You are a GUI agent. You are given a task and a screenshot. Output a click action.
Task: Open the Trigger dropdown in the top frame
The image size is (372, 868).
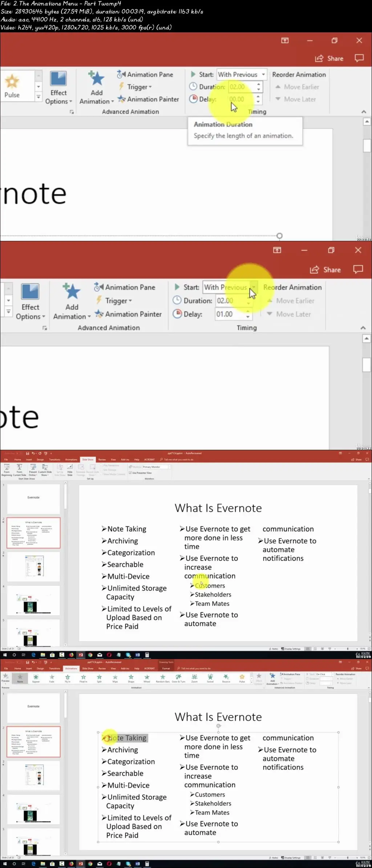pos(135,87)
